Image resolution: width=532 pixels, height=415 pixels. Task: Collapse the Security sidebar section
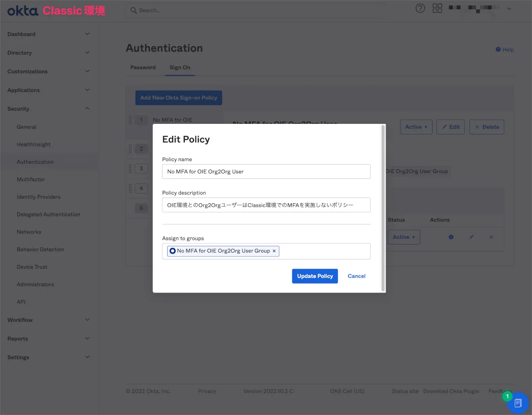[x=87, y=109]
